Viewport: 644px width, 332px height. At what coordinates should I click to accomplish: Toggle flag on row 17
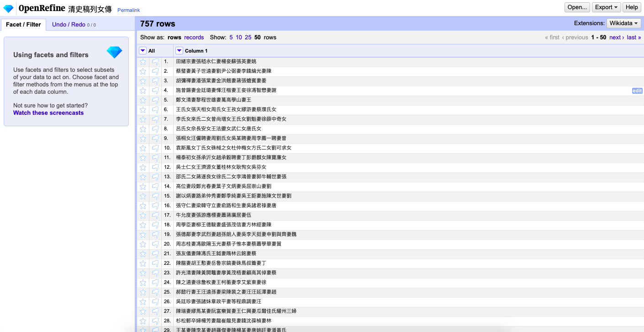pos(155,215)
